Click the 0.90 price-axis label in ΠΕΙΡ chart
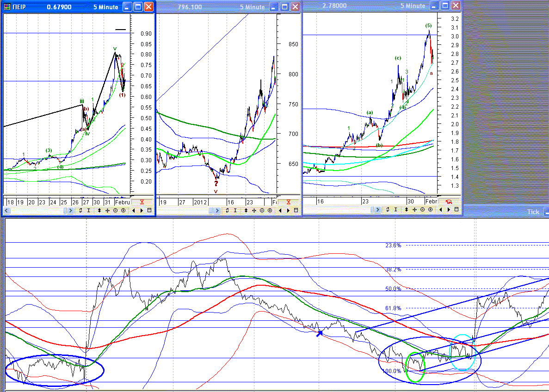 pos(146,34)
